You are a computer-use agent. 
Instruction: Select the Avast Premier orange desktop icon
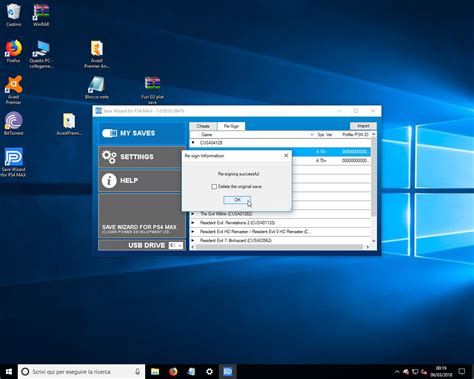(x=13, y=90)
